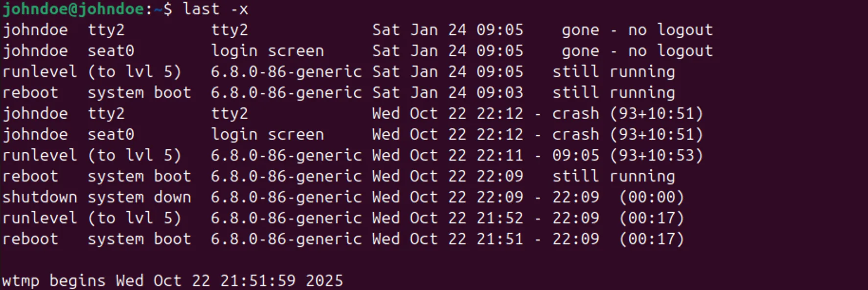Click the "last -x" command text
Screen dimensions: 868x290
pyautogui.click(x=215, y=9)
